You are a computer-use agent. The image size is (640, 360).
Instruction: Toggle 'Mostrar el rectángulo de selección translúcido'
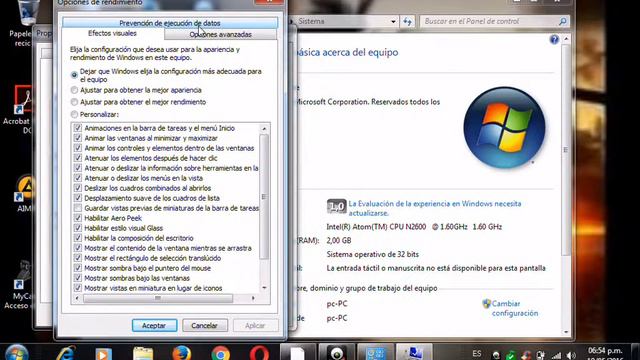tap(78, 258)
